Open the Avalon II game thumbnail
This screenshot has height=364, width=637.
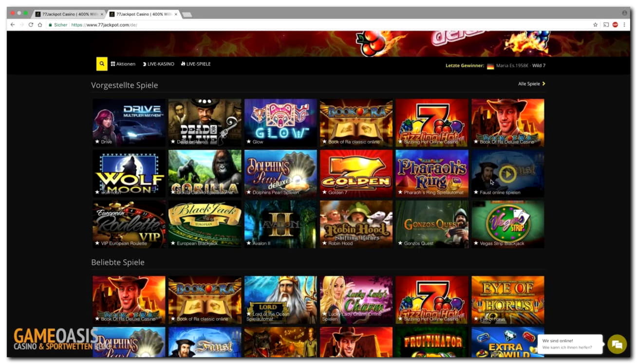tap(281, 224)
